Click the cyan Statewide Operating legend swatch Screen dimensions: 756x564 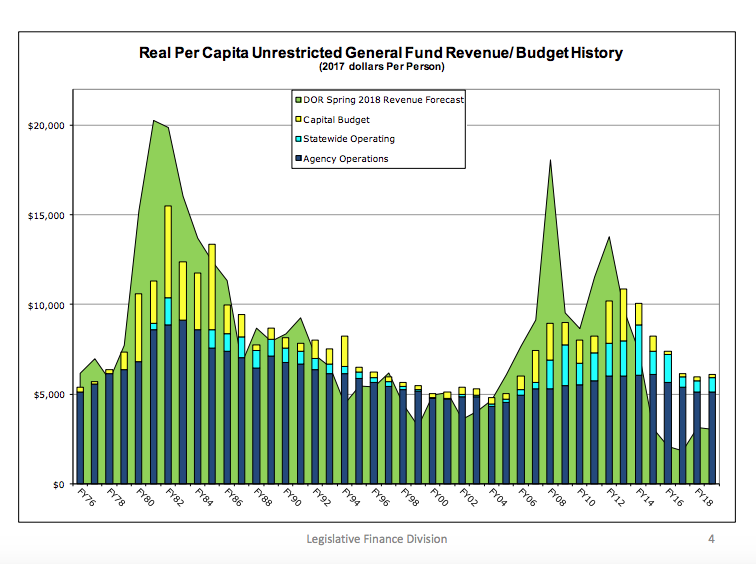click(x=298, y=139)
